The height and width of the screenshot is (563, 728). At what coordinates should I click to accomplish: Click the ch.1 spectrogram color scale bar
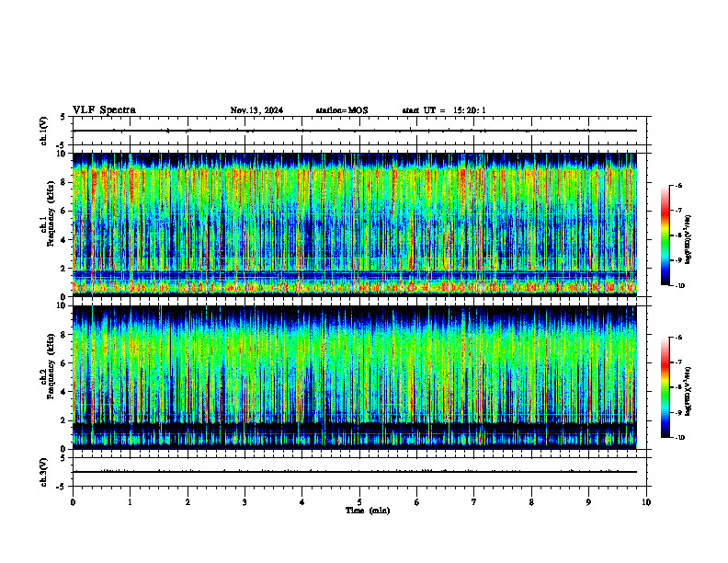(x=665, y=236)
